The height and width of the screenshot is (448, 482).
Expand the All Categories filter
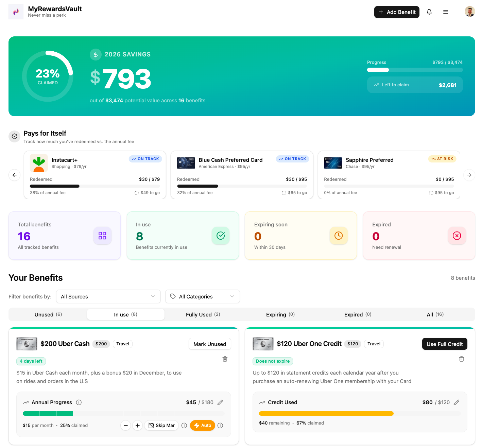click(x=202, y=296)
